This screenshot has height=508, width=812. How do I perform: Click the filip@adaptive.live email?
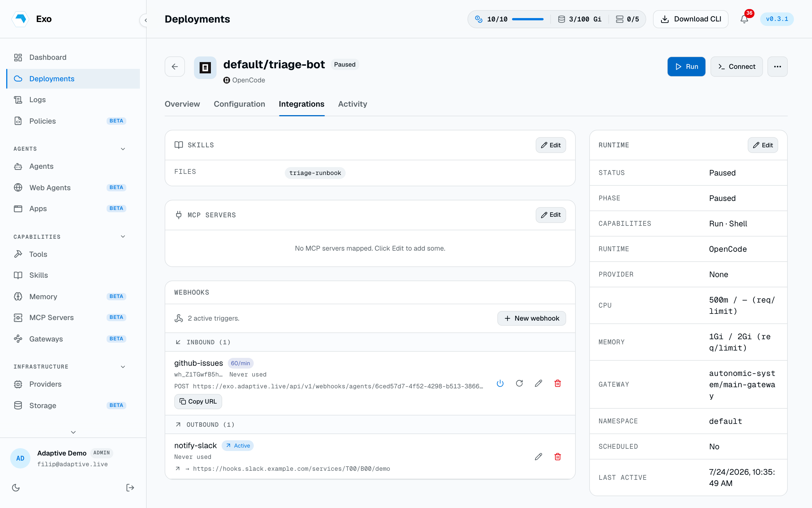click(72, 464)
